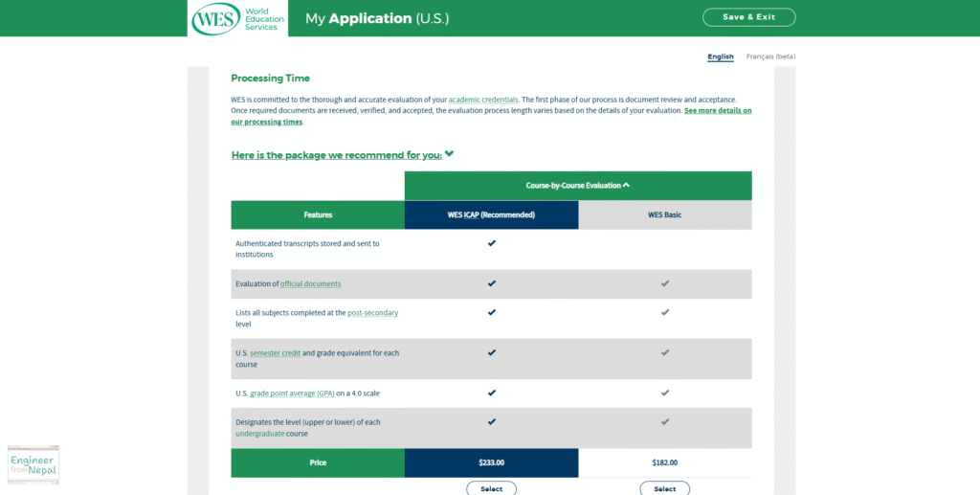The width and height of the screenshot is (980, 495).
Task: Click the Features column header
Action: click(318, 215)
